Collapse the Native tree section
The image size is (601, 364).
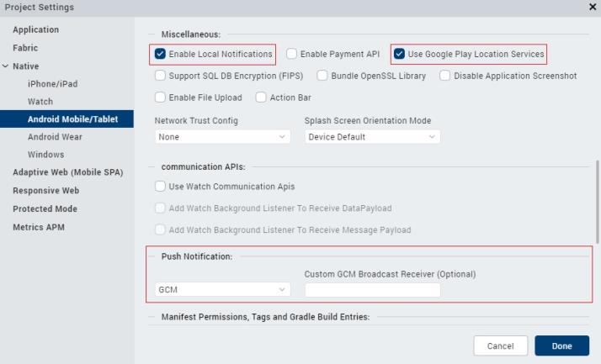tap(6, 66)
